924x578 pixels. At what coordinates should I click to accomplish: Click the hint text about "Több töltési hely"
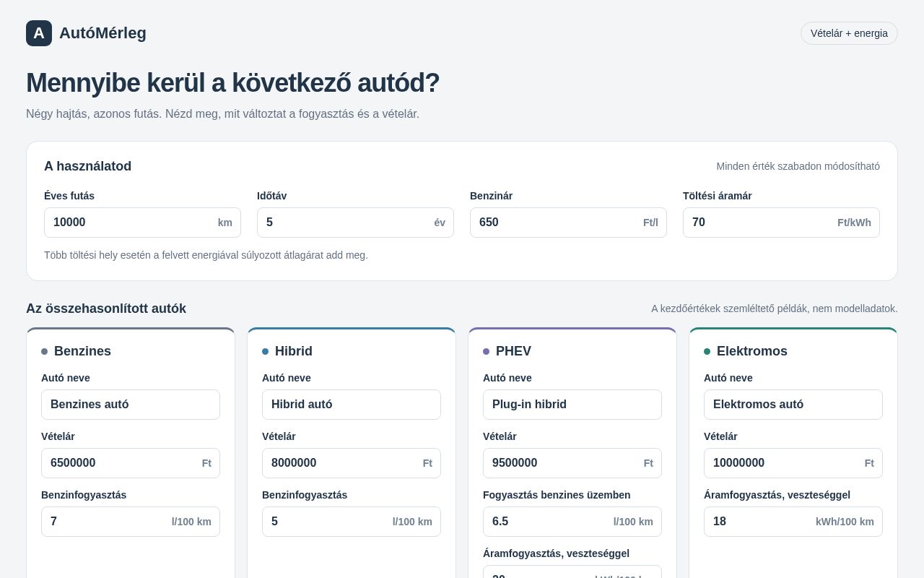coord(206,255)
